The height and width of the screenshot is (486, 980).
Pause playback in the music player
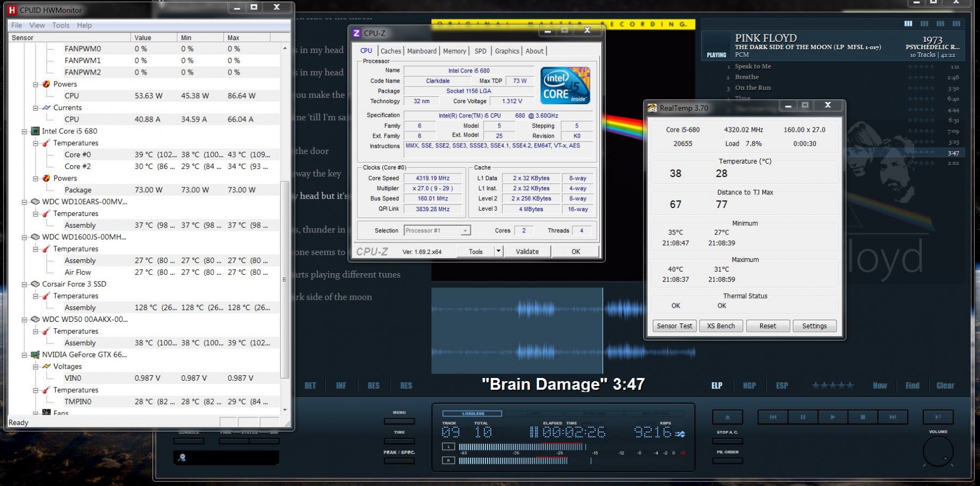coord(802,417)
